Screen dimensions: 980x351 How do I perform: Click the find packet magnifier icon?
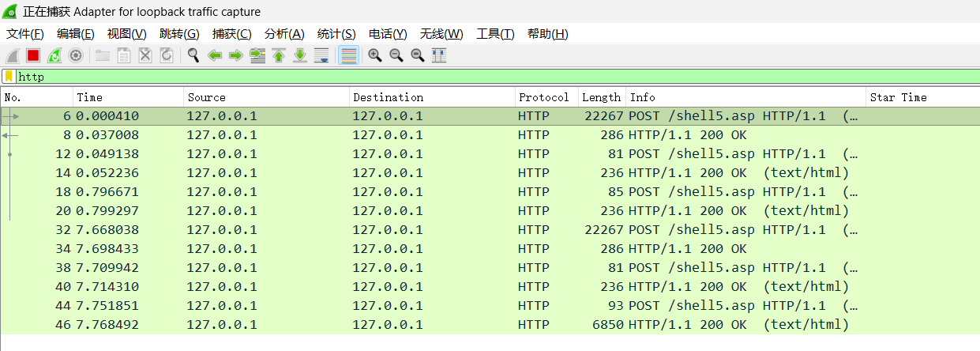pos(193,55)
